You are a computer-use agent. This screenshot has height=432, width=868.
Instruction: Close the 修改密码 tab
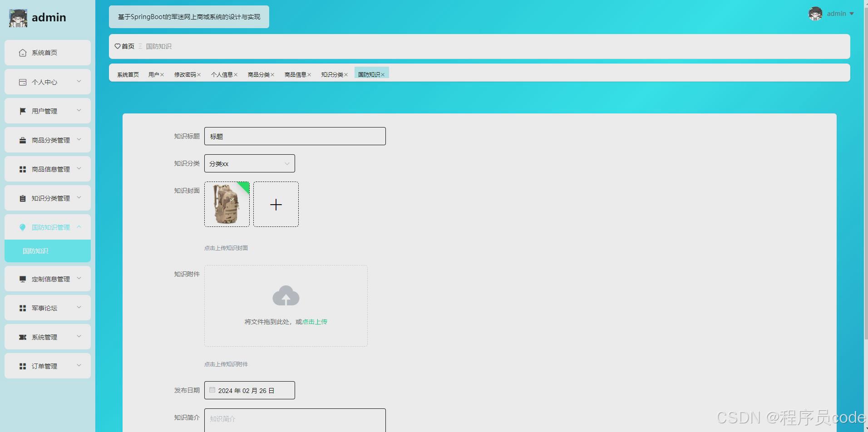199,75
